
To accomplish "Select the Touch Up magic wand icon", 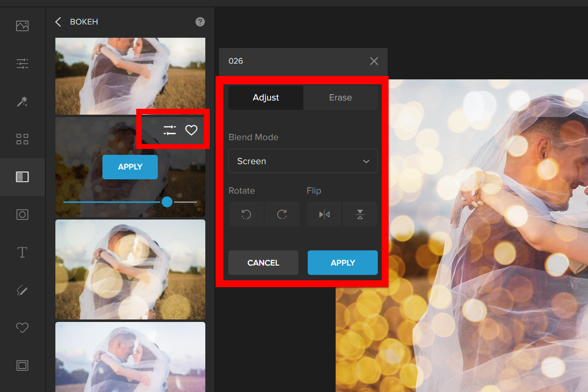I will click(x=22, y=101).
